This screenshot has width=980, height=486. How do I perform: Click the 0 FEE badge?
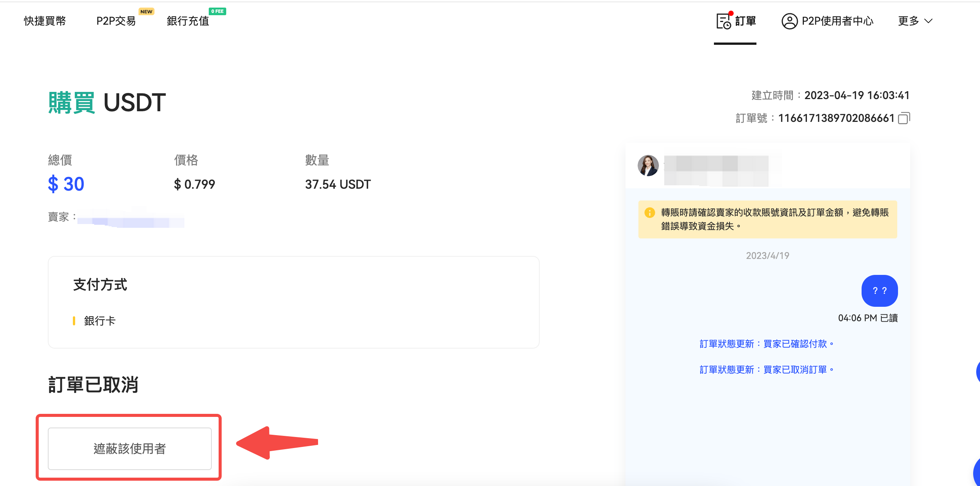coord(217,11)
